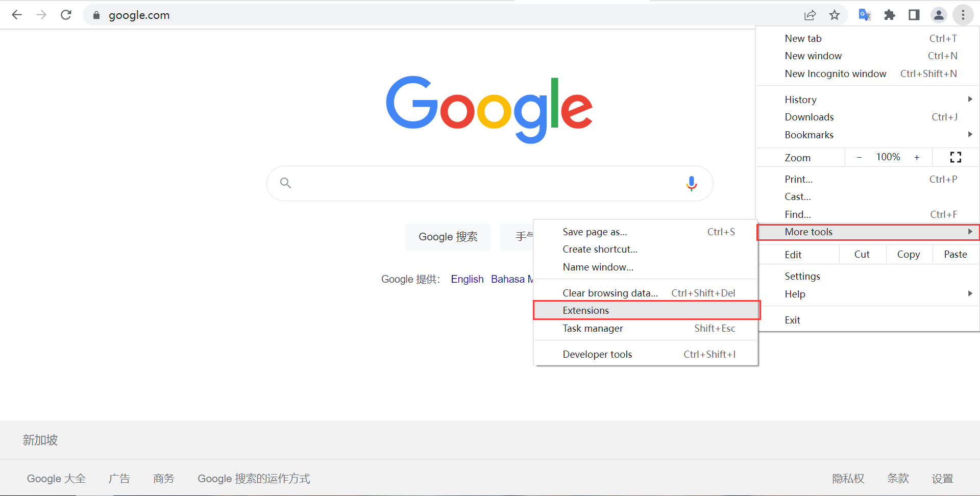The image size is (980, 496).
Task: Click inside the Google search field
Action: point(489,183)
